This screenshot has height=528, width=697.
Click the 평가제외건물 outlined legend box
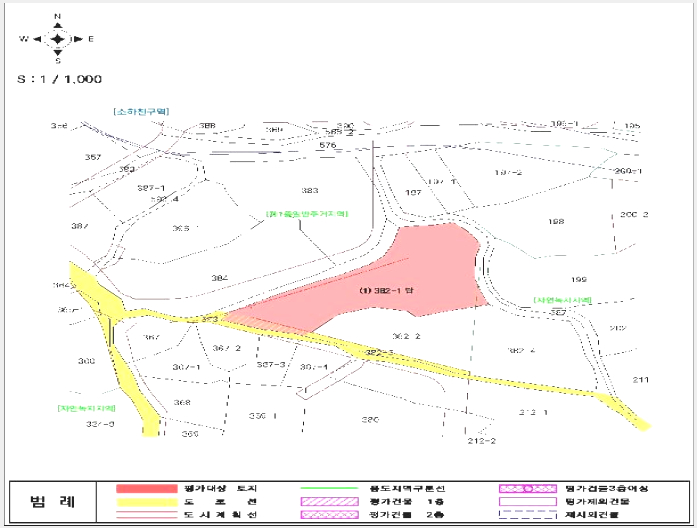coord(528,502)
